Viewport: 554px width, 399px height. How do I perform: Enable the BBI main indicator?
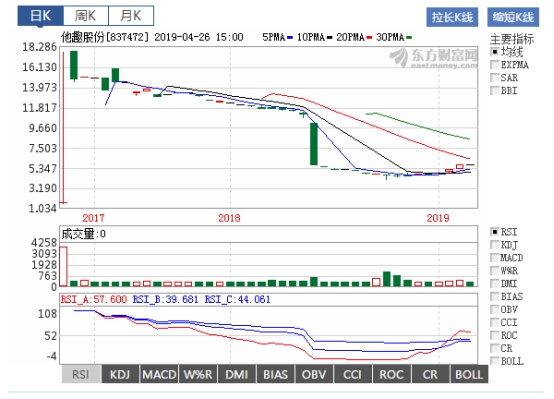(x=495, y=90)
